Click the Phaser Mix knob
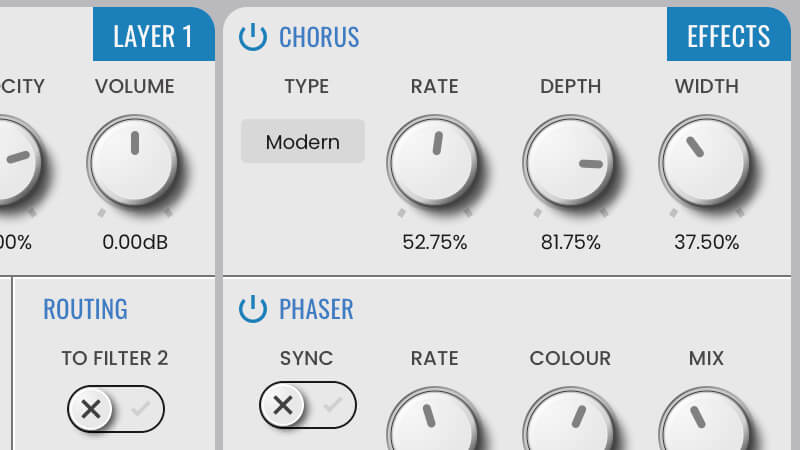Image resolution: width=800 pixels, height=450 pixels. tap(706, 419)
